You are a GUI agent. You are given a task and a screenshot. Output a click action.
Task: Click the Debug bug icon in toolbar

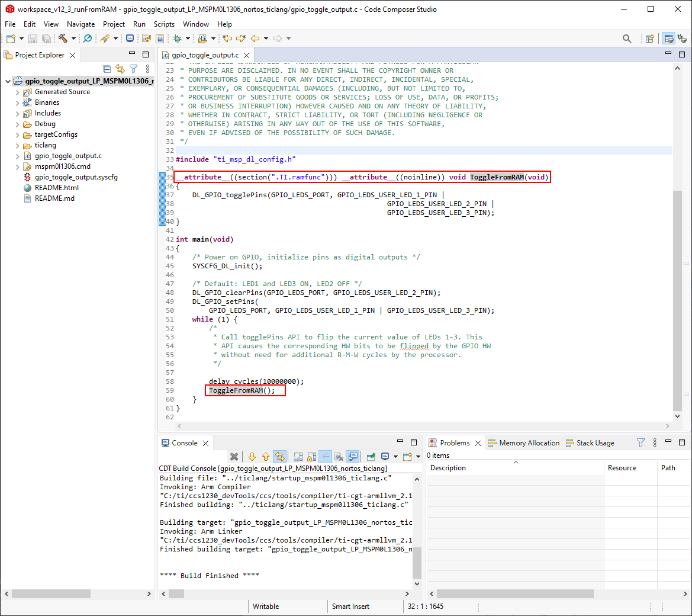click(x=177, y=38)
